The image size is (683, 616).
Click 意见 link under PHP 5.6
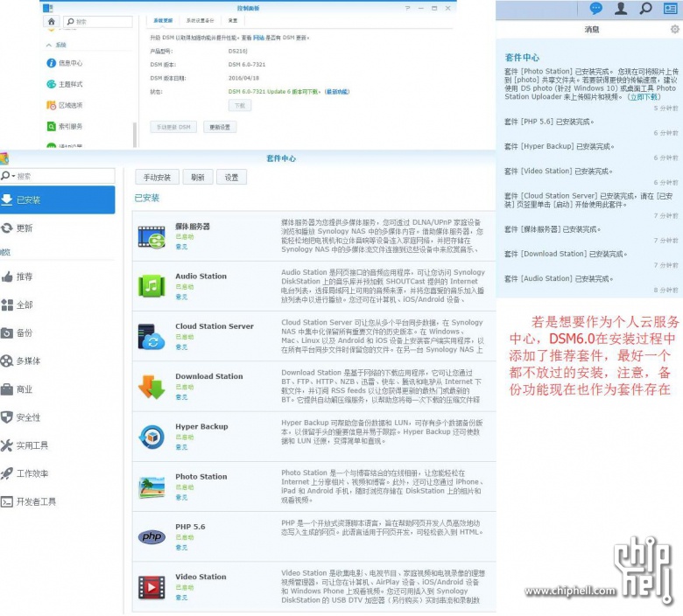(x=181, y=548)
